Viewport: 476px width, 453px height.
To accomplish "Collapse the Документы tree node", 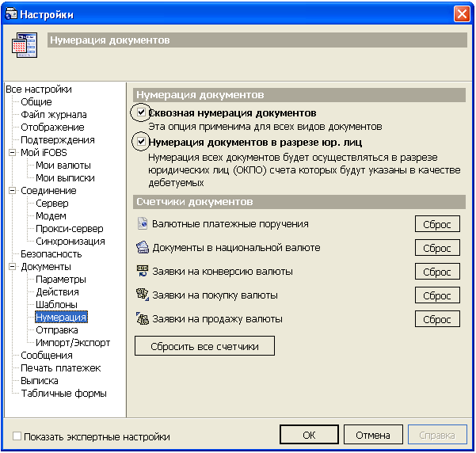I will [x=12, y=267].
